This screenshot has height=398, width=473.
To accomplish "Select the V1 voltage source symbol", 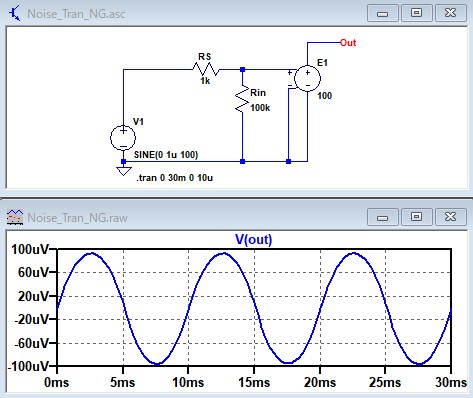I will point(123,138).
